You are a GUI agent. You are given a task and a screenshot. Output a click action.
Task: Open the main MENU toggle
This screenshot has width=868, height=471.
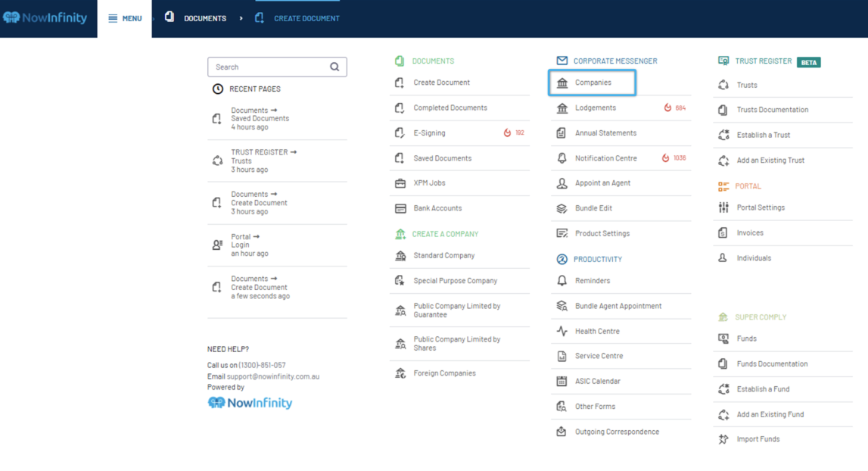125,18
